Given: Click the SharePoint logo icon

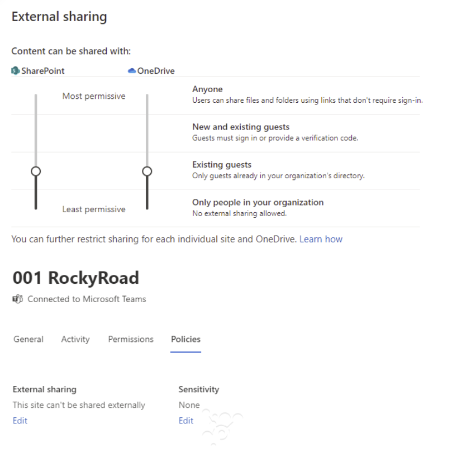Looking at the screenshot, I should [x=16, y=71].
